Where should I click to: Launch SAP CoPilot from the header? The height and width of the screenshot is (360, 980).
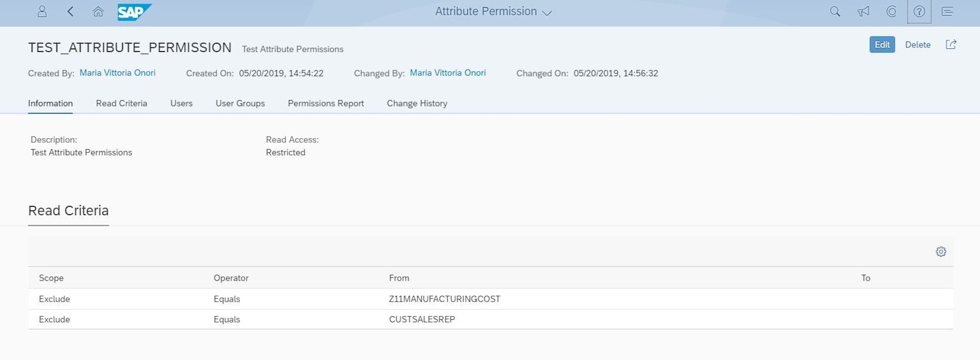[891, 11]
